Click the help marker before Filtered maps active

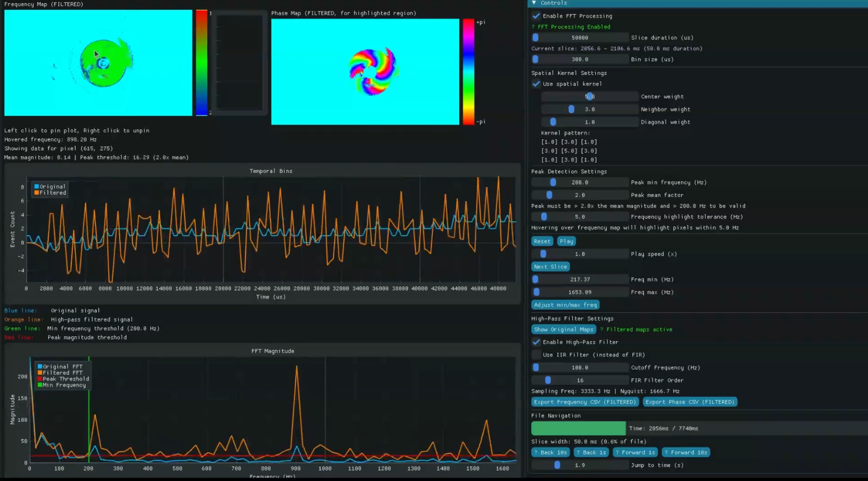[x=602, y=330]
